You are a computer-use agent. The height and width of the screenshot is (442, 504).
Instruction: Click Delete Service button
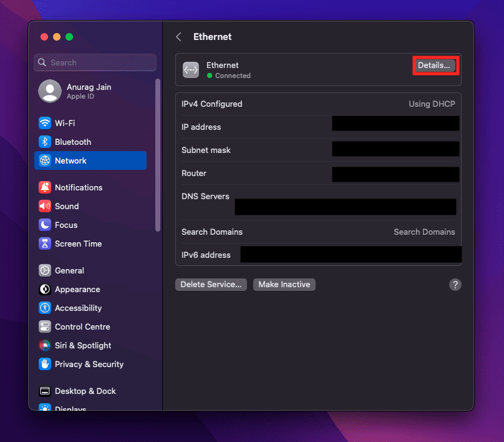tap(211, 285)
